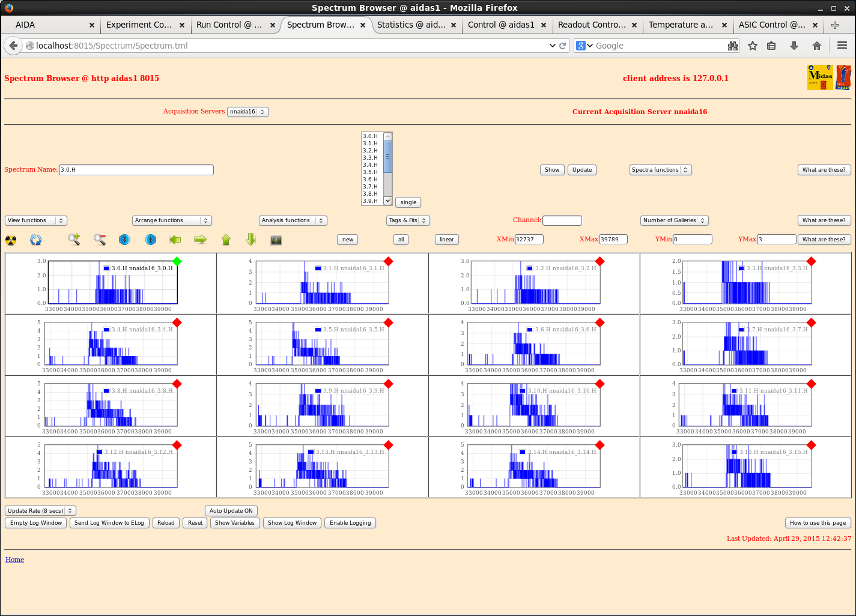The width and height of the screenshot is (856, 616).
Task: Click the browser back arrow
Action: [x=13, y=46]
